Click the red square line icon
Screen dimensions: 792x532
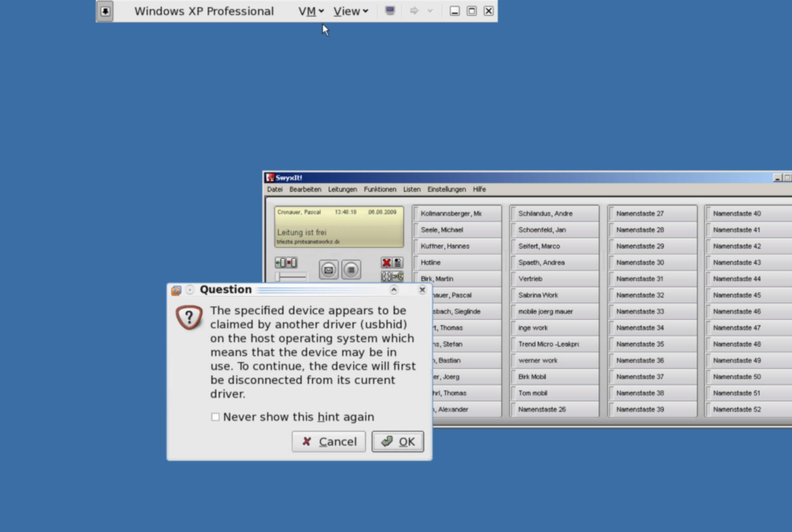pos(291,263)
